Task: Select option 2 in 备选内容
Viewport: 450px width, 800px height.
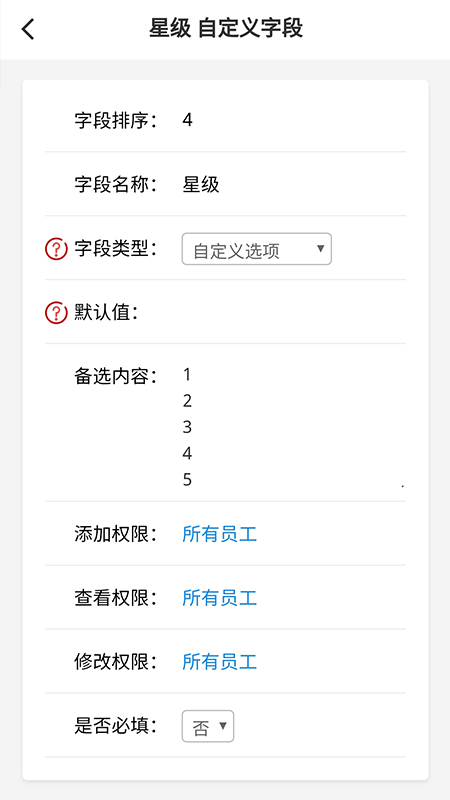Action: [187, 401]
